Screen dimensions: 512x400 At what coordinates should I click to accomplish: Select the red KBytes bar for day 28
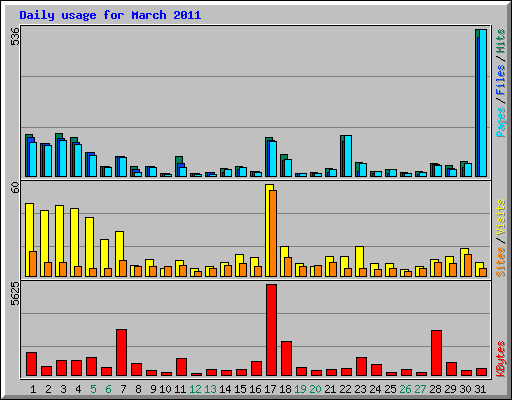tap(436, 353)
